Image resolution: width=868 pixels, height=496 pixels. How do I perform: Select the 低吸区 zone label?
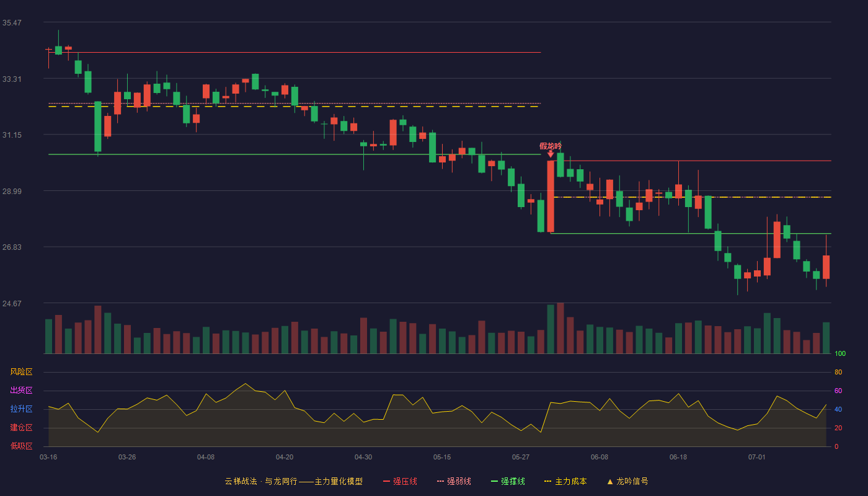(21, 446)
